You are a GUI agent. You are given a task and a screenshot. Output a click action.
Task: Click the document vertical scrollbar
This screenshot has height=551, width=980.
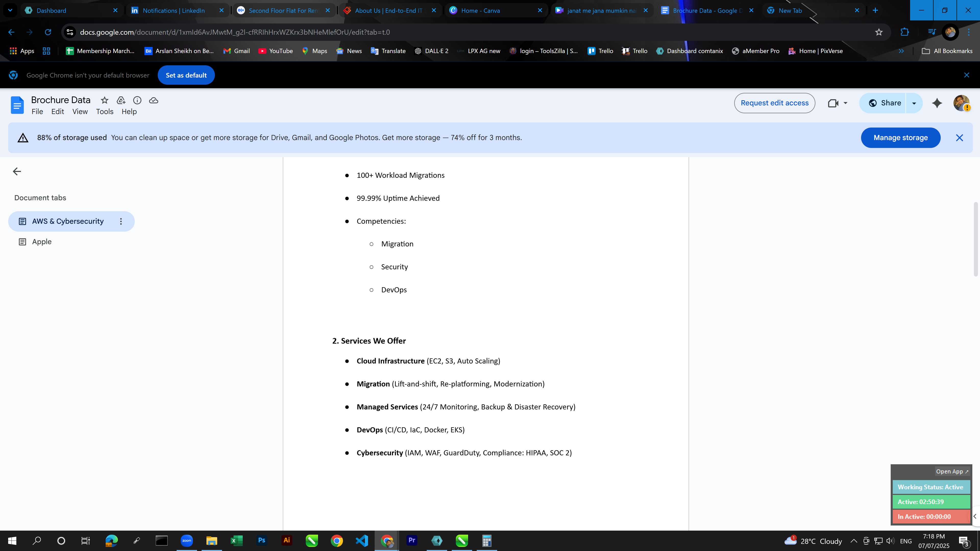pyautogui.click(x=976, y=240)
